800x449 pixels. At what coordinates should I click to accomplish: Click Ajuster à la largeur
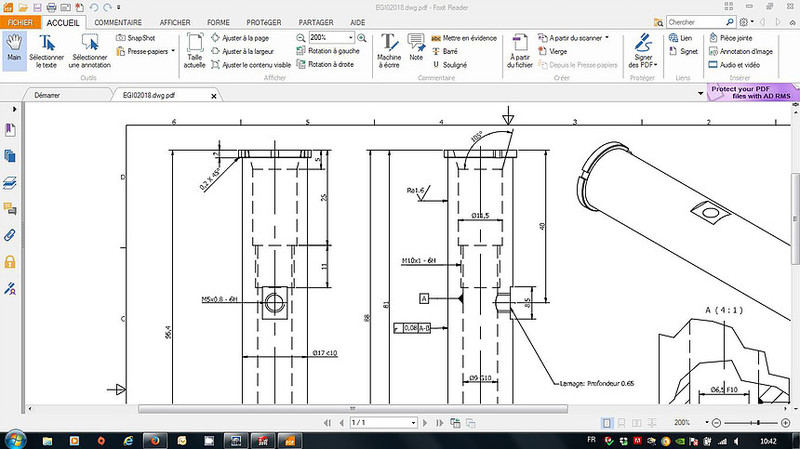tap(251, 50)
